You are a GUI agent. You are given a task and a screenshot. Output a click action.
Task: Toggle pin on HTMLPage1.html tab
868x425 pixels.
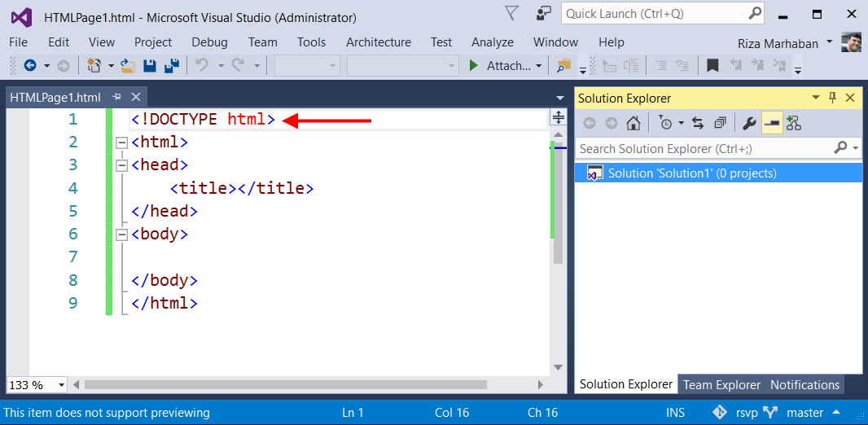click(x=117, y=97)
